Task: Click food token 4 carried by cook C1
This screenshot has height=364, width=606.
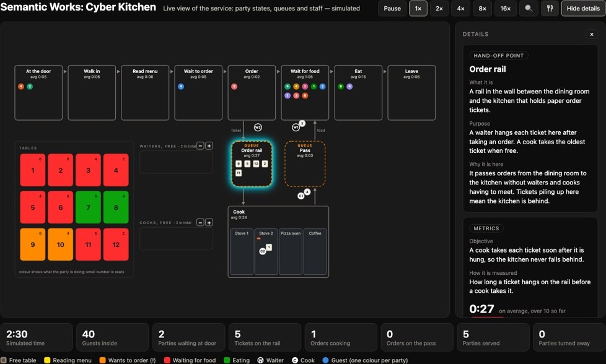Action: click(x=307, y=192)
